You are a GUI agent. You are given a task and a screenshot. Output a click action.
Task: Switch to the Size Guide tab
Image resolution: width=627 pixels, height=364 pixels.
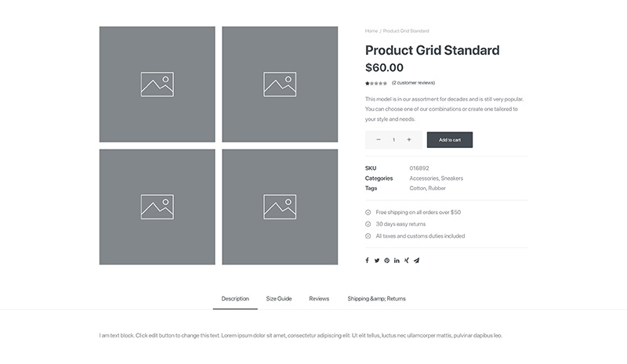(x=279, y=299)
